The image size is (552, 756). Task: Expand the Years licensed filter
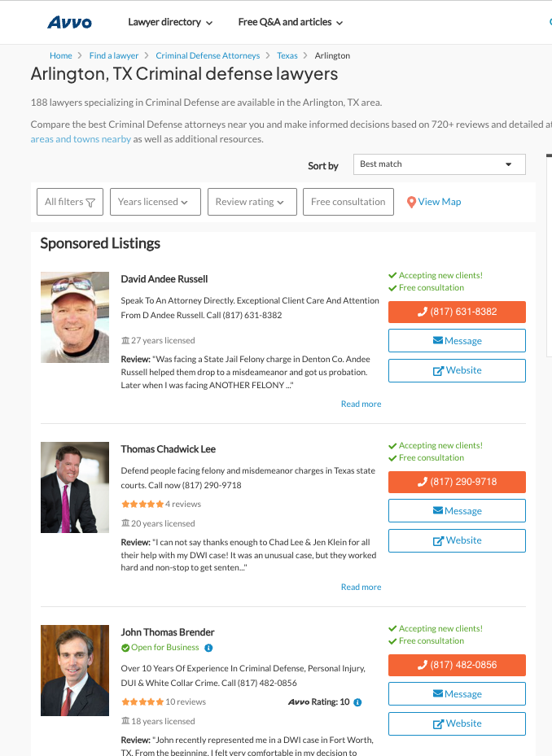[x=155, y=202]
